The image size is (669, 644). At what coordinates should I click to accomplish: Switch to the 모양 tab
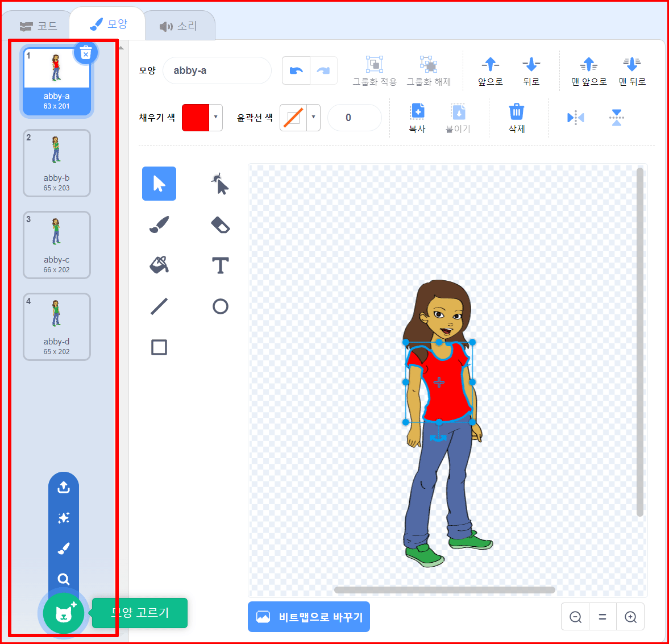[109, 24]
